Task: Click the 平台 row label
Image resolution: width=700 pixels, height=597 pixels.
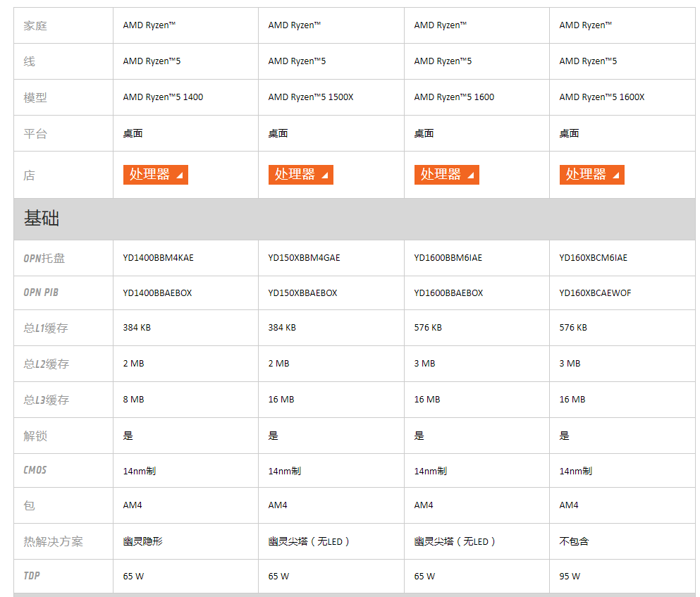Action: pos(35,133)
